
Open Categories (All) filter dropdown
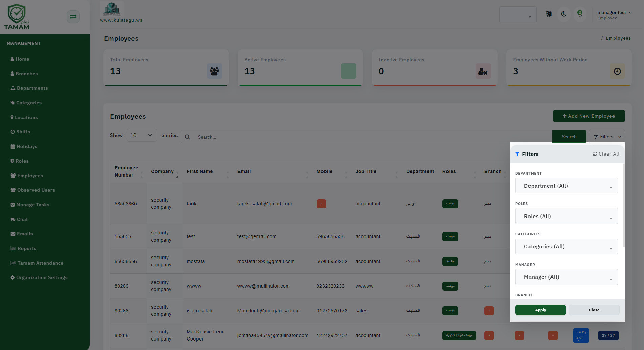[566, 246]
